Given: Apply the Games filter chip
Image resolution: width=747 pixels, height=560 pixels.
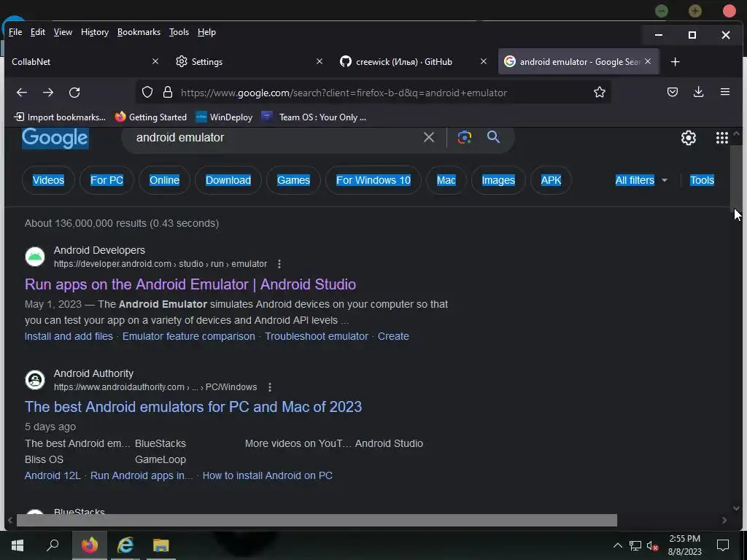Looking at the screenshot, I should pos(293,180).
